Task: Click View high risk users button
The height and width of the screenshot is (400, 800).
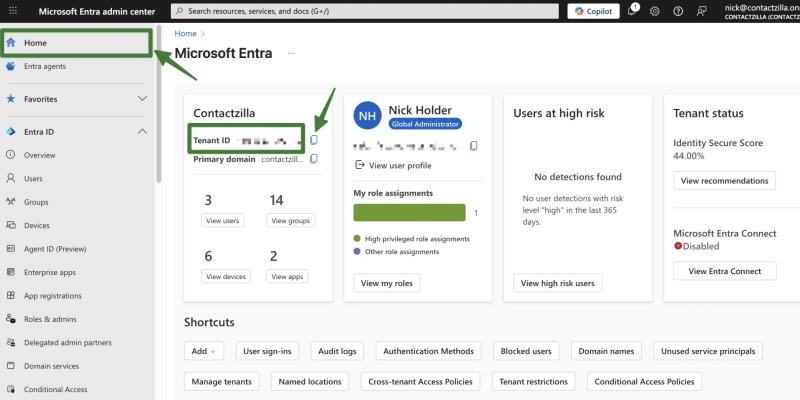Action: 558,283
